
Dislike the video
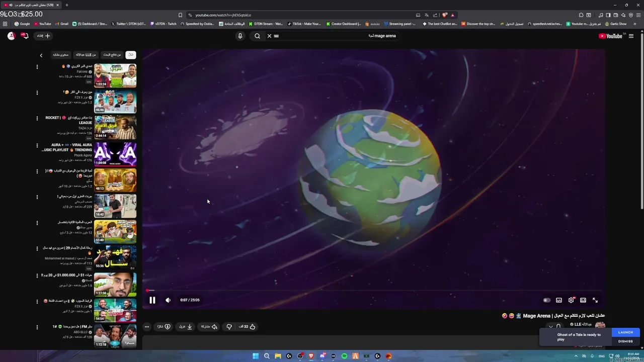(x=229, y=327)
